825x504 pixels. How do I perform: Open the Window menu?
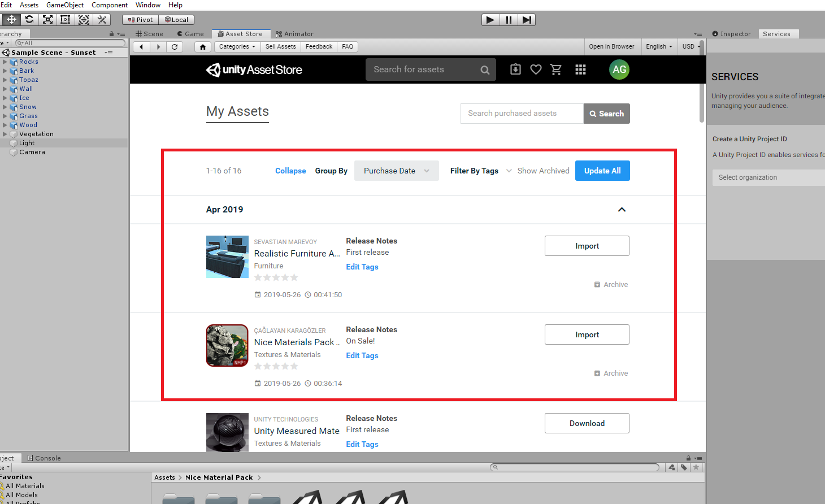148,5
